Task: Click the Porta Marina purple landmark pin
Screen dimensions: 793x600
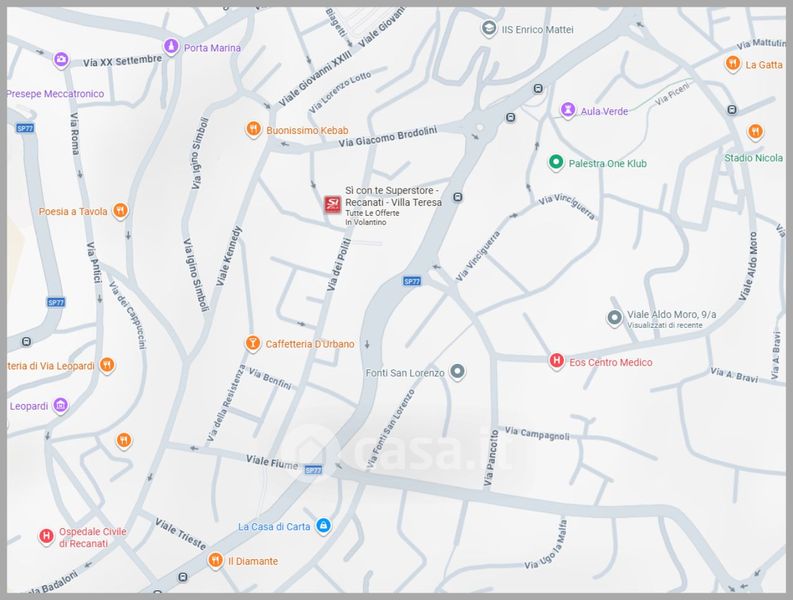Action: pyautogui.click(x=171, y=47)
